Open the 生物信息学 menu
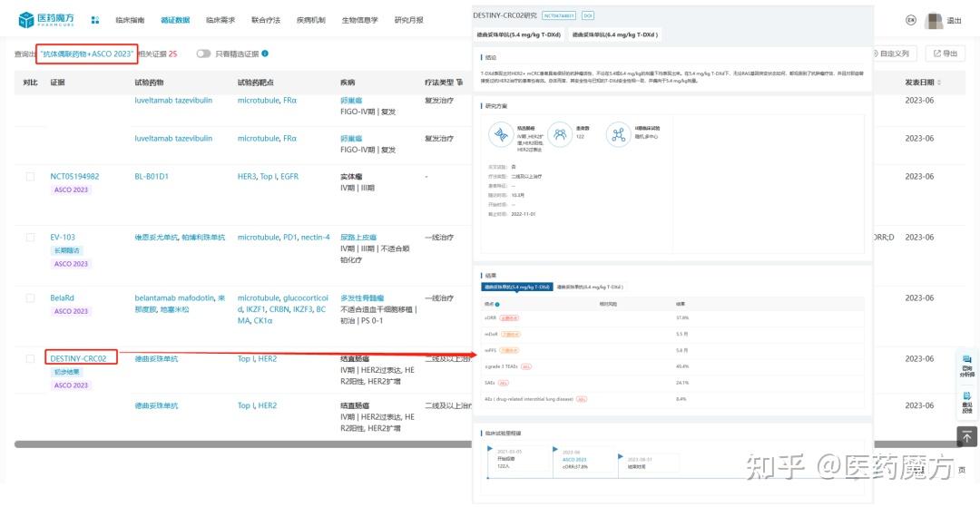Image resolution: width=980 pixels, height=507 pixels. pos(360,20)
